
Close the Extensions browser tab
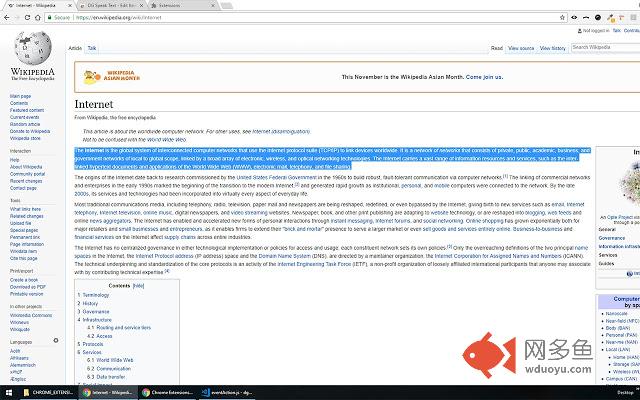(x=213, y=6)
